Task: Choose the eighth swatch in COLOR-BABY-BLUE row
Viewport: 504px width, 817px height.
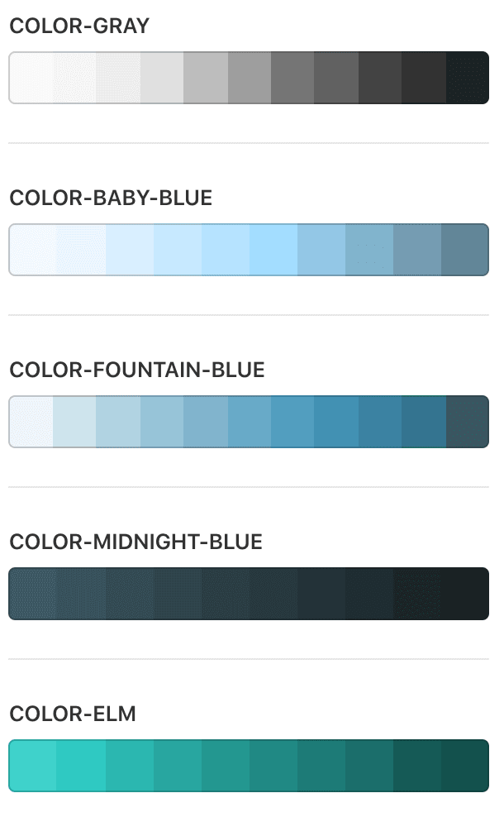Action: [368, 250]
